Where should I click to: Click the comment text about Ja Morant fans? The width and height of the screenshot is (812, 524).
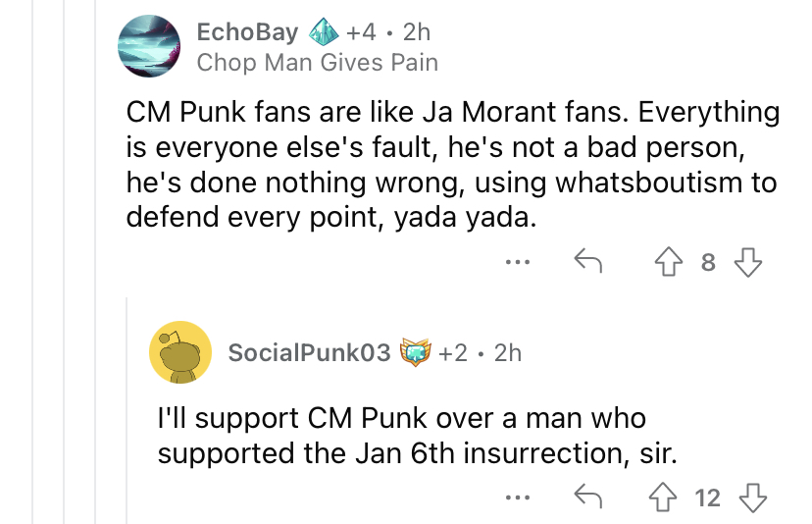click(x=451, y=164)
